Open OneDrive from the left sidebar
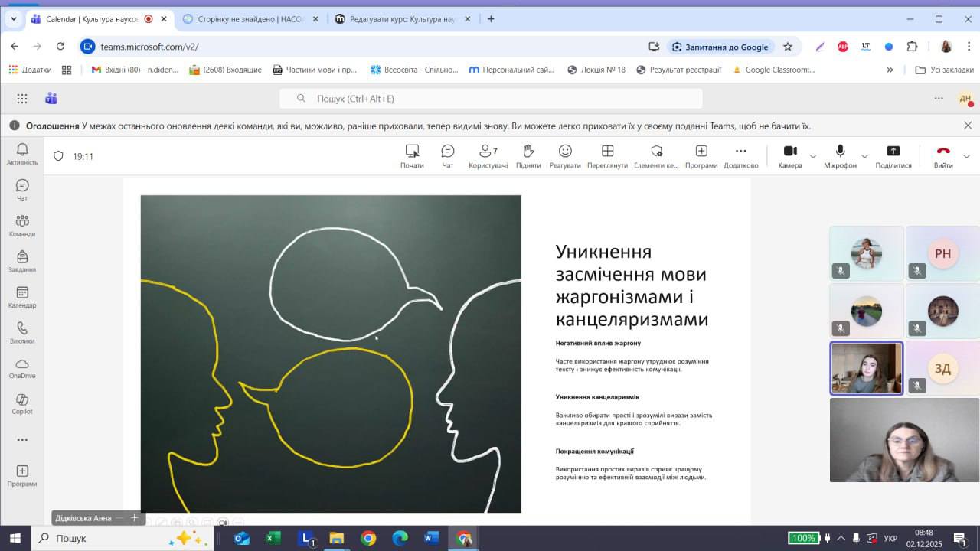The image size is (980, 551). [x=22, y=368]
